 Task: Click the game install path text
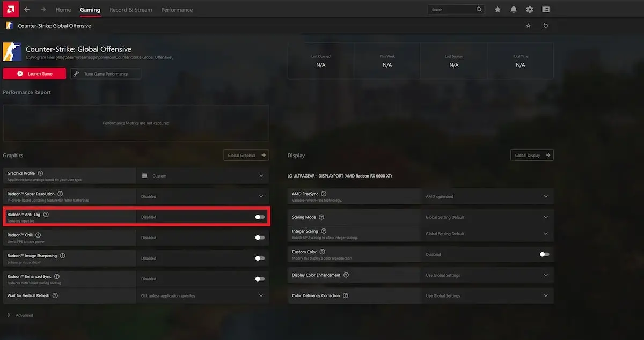click(x=99, y=57)
